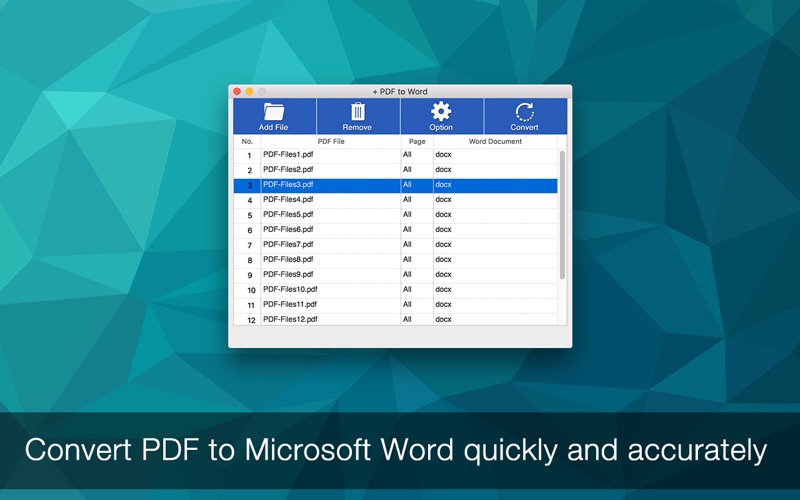The height and width of the screenshot is (500, 800).
Task: Click the Remove trash can icon
Action: (358, 112)
